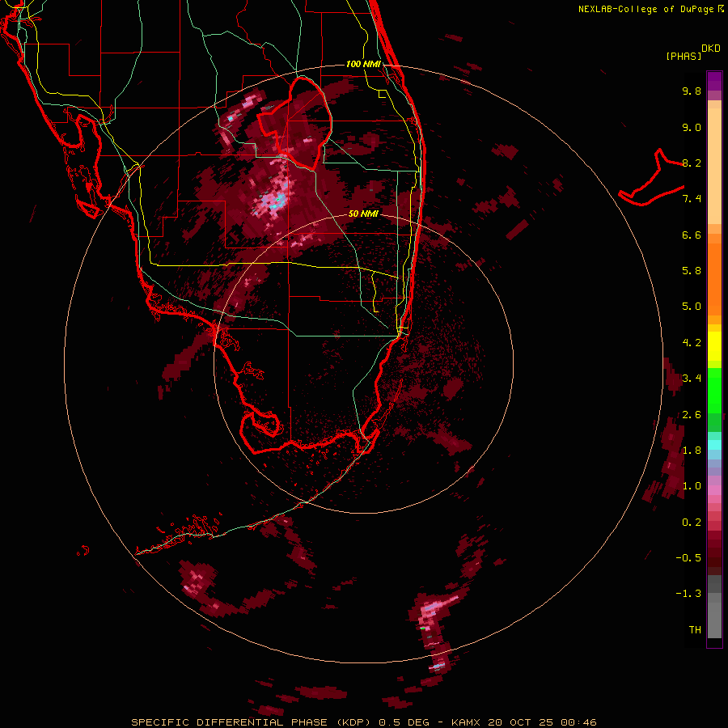Click the 1.0 scale value
728x728 pixels.
[x=692, y=486]
